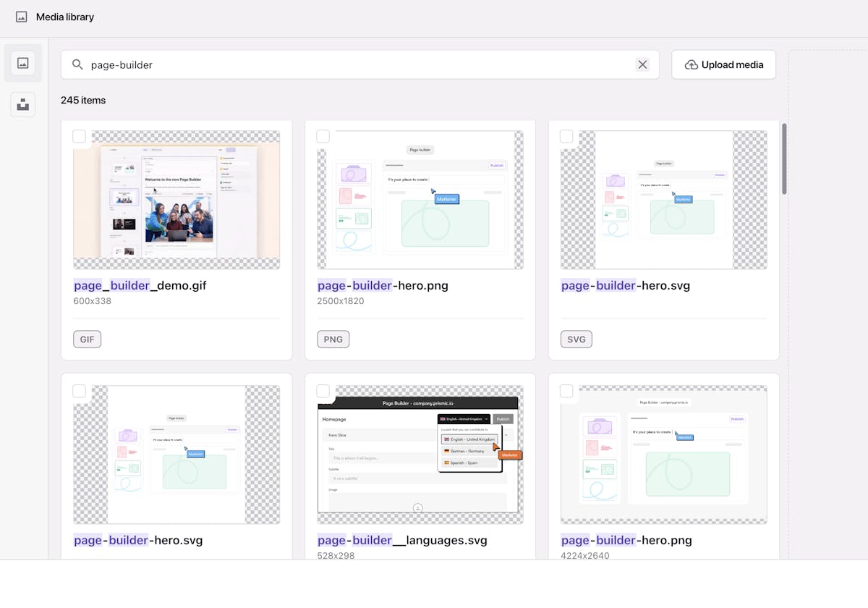The image size is (868, 608).
Task: Select page-builder-hero.png via its checkbox
Action: (323, 136)
